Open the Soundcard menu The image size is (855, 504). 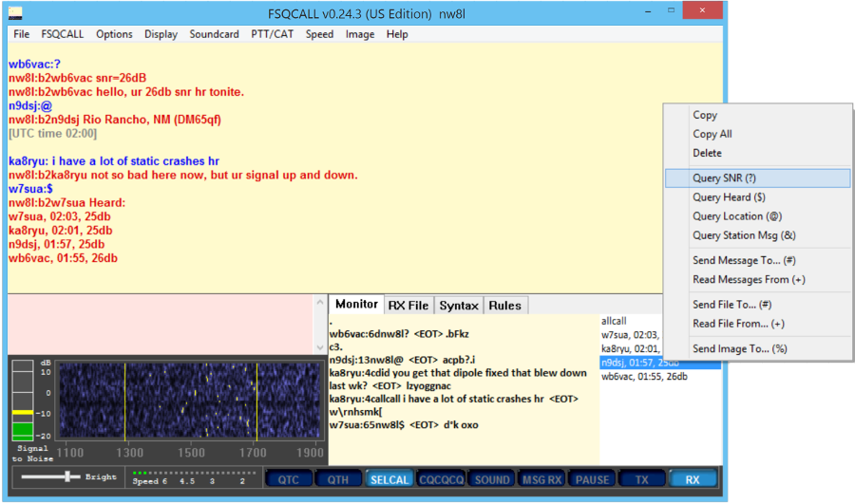coord(214,34)
